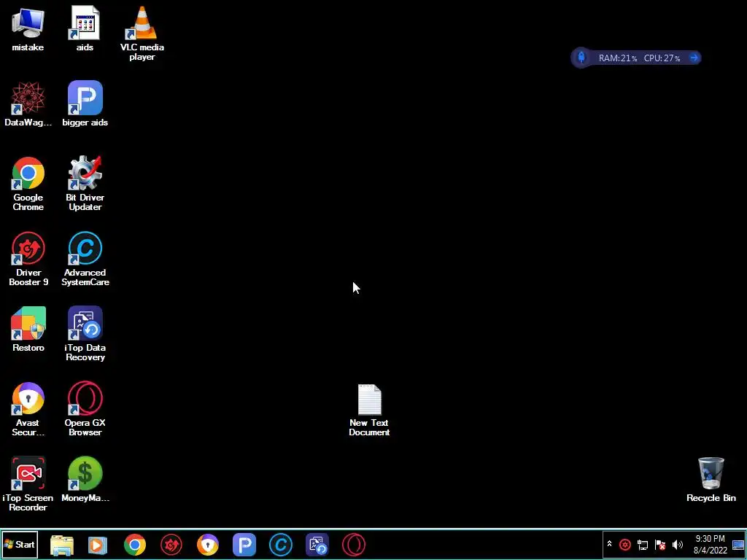
Task: Open the 9:30 PM clock and date
Action: click(x=711, y=544)
